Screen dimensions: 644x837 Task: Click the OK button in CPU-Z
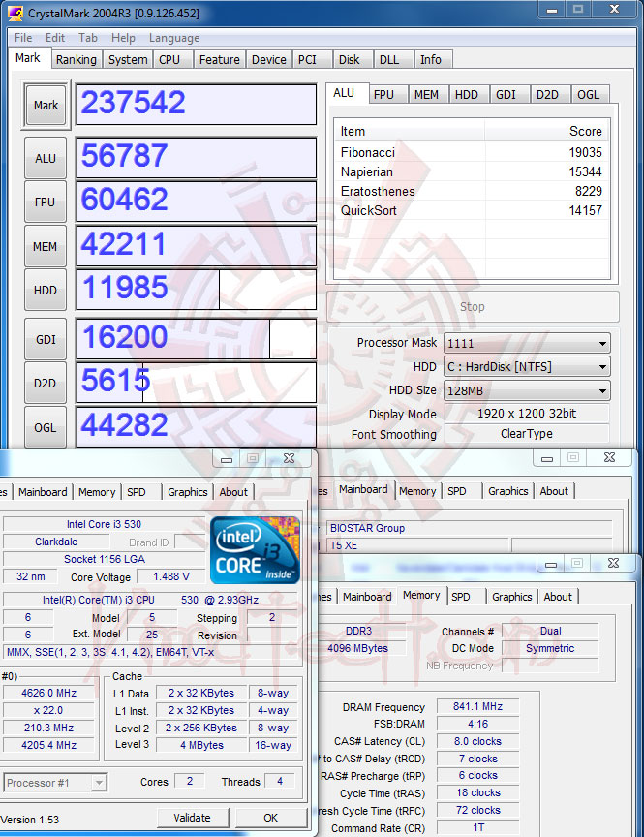(270, 818)
